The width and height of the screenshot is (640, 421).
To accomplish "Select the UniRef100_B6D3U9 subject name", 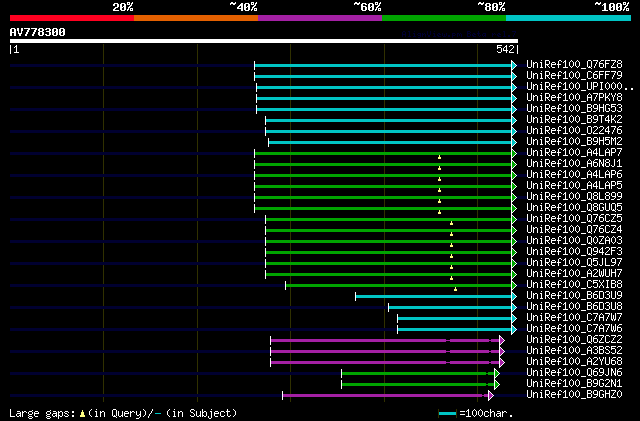I will coord(574,296).
